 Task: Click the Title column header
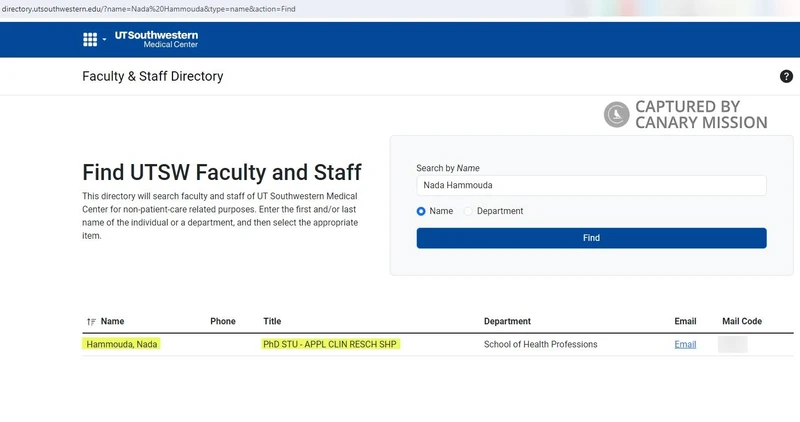point(272,321)
